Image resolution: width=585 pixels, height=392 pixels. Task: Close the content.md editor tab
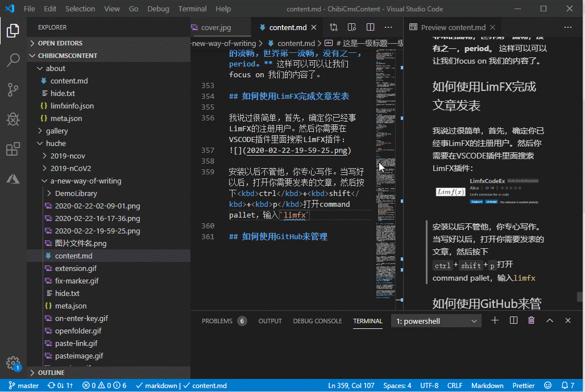point(314,27)
